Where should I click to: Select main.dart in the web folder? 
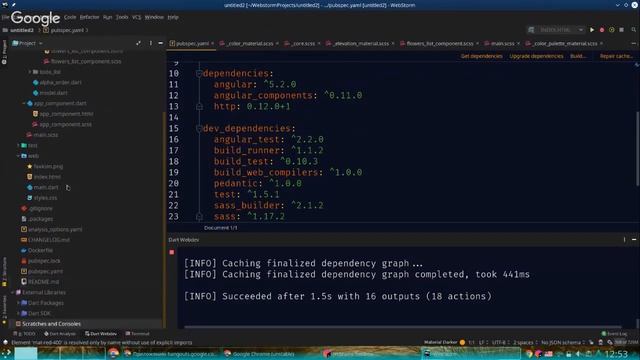(46, 187)
